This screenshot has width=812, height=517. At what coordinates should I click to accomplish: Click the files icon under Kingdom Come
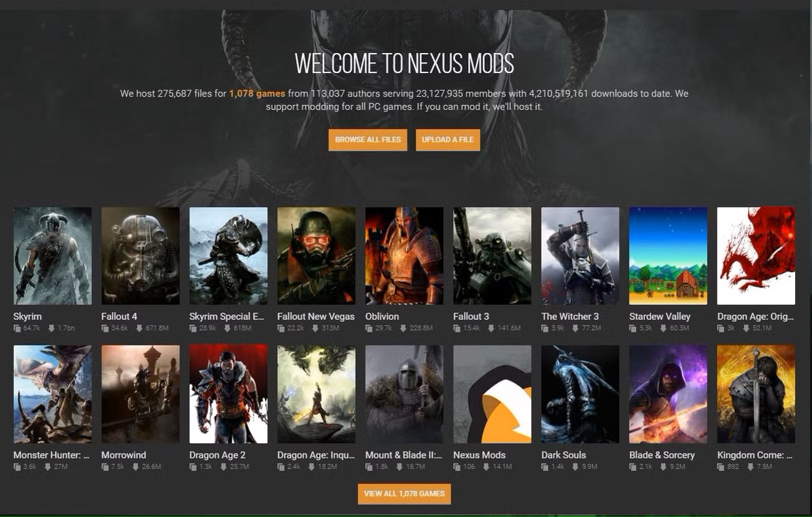coord(721,466)
